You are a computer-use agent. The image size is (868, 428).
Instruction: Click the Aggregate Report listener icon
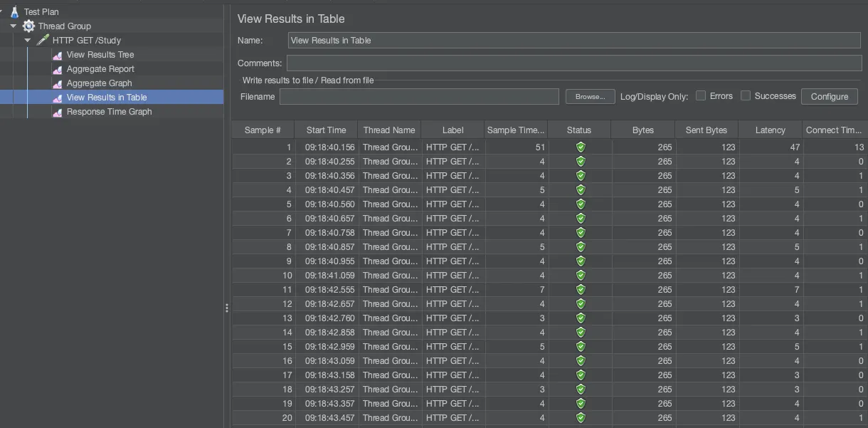tap(57, 69)
